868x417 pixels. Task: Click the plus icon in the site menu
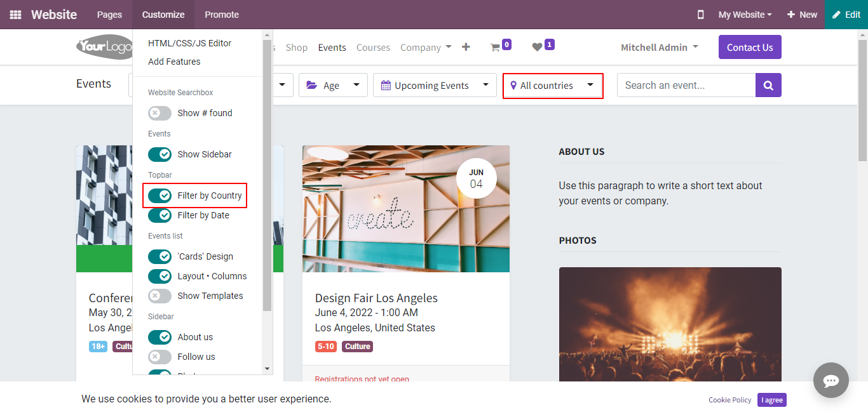click(466, 47)
